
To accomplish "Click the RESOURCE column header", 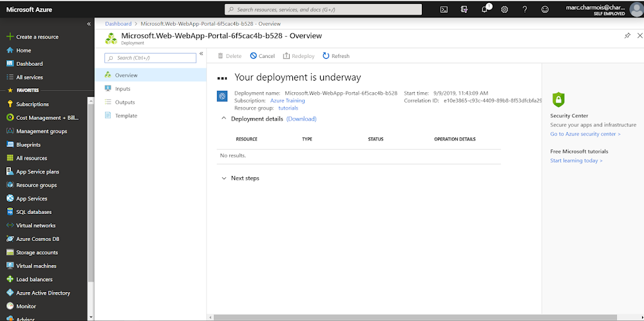I will [247, 139].
